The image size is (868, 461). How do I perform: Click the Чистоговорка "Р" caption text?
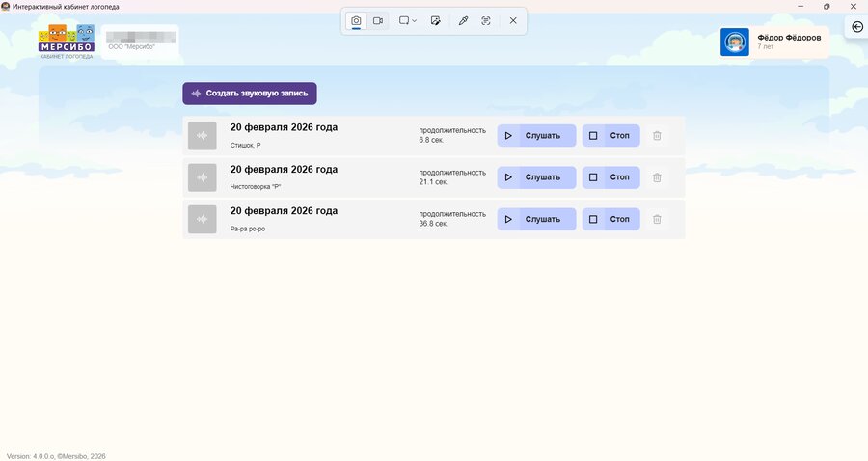click(256, 187)
